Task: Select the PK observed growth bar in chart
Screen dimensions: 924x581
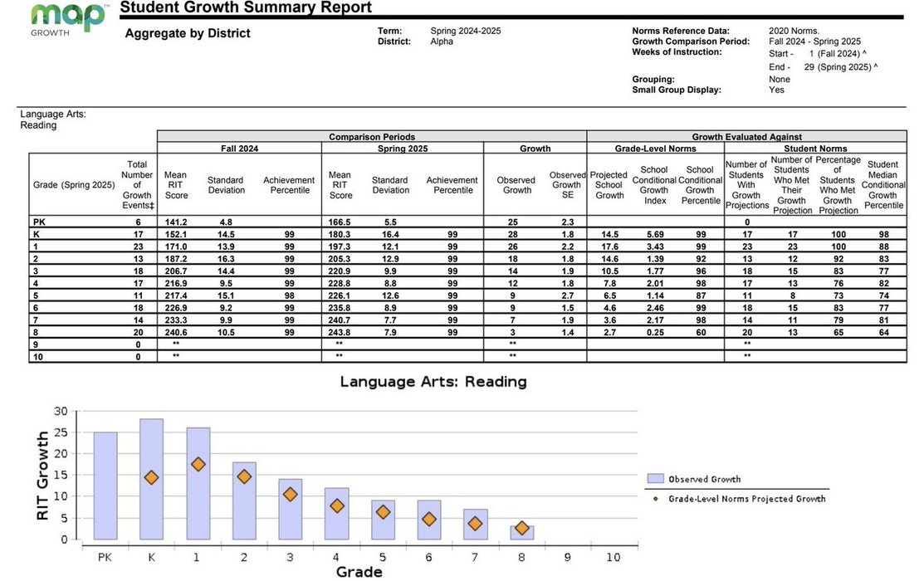Action: tap(105, 486)
